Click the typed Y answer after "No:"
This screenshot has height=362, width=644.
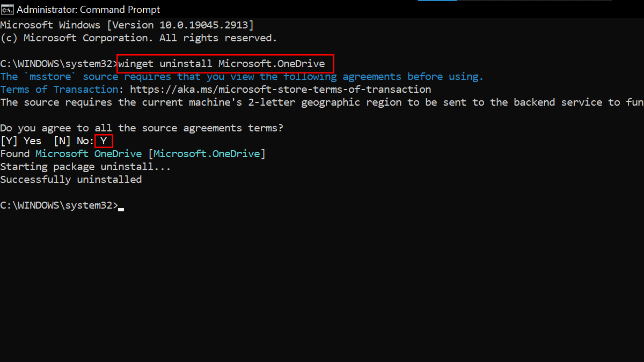104,141
